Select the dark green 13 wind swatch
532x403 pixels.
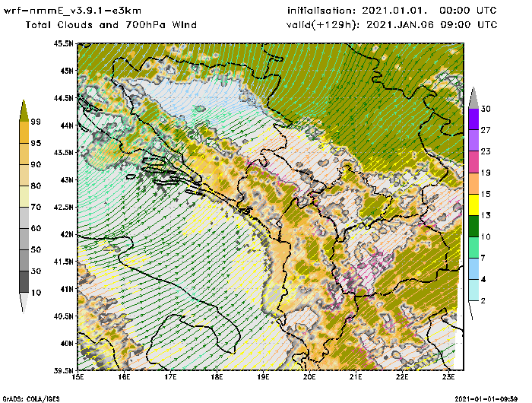[x=473, y=226]
